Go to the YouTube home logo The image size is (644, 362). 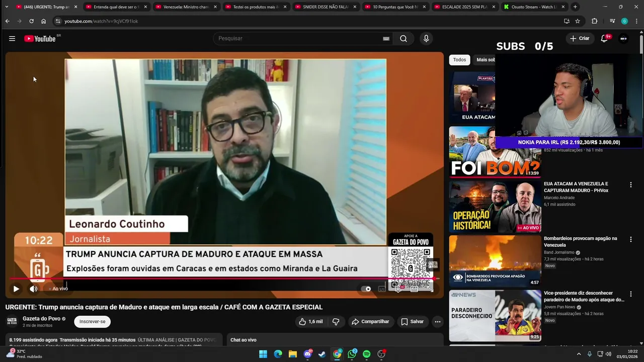coord(40,39)
